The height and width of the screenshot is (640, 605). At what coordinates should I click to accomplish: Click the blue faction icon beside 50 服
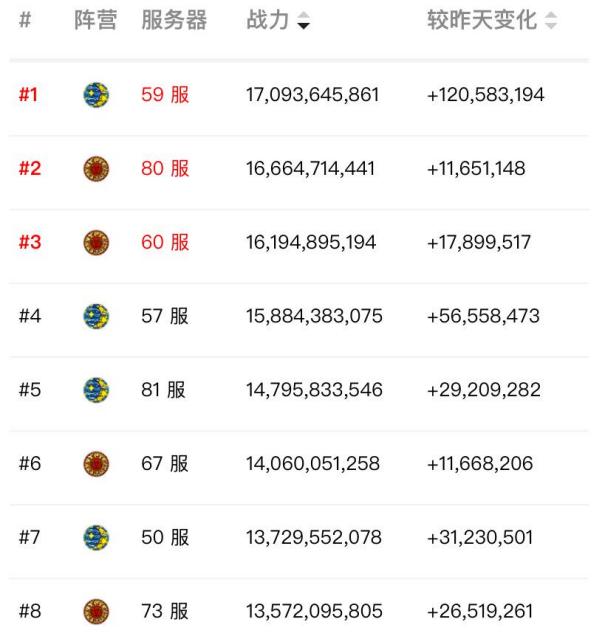97,537
